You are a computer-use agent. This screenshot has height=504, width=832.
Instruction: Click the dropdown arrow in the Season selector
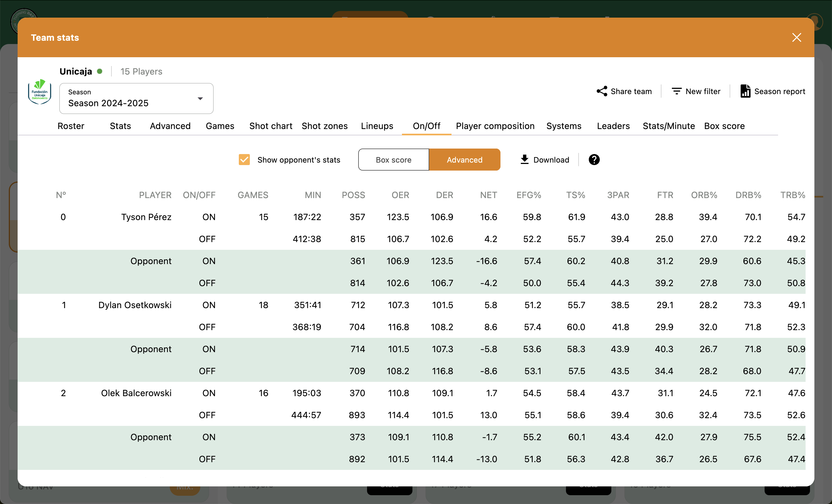[x=200, y=98]
